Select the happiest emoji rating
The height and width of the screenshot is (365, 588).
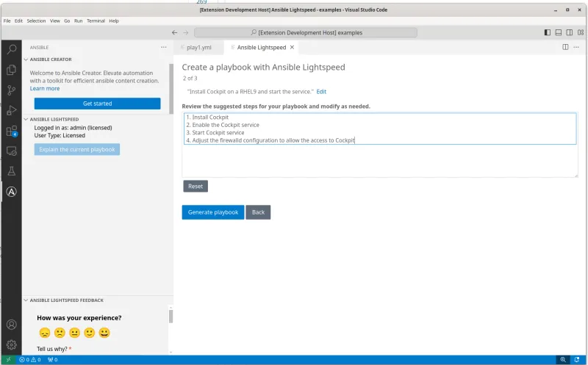[x=104, y=333]
